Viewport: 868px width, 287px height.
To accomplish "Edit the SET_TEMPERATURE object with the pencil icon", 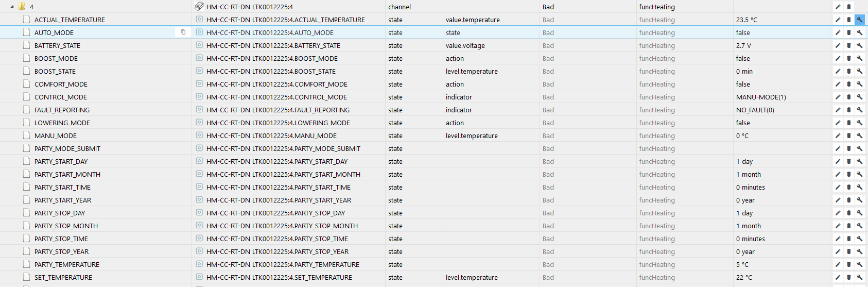I will click(x=838, y=277).
